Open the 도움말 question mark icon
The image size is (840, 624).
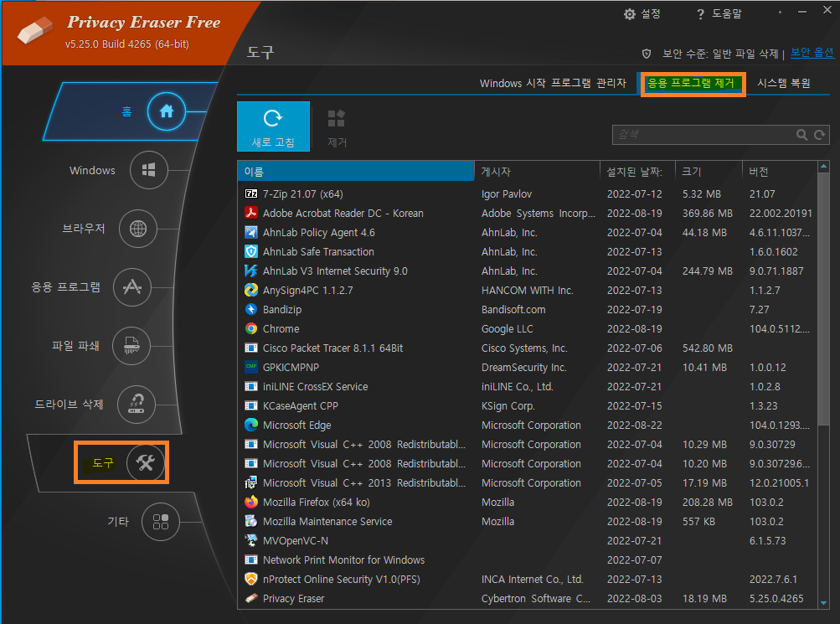point(700,14)
